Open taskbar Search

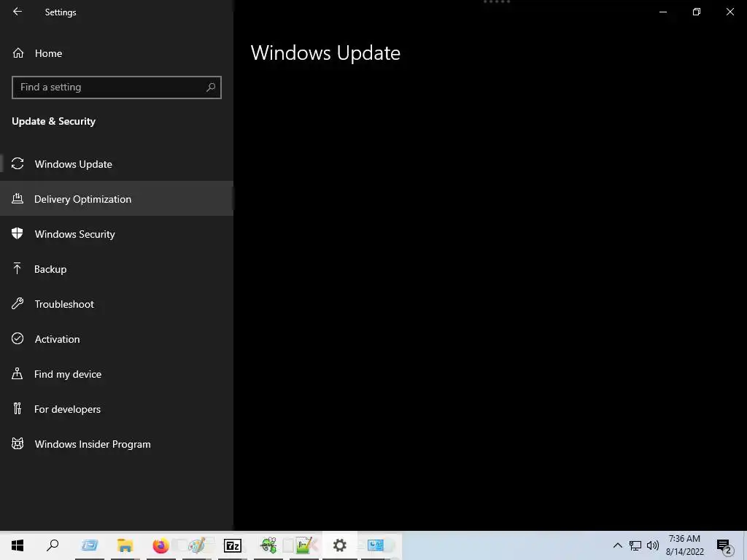(x=53, y=545)
